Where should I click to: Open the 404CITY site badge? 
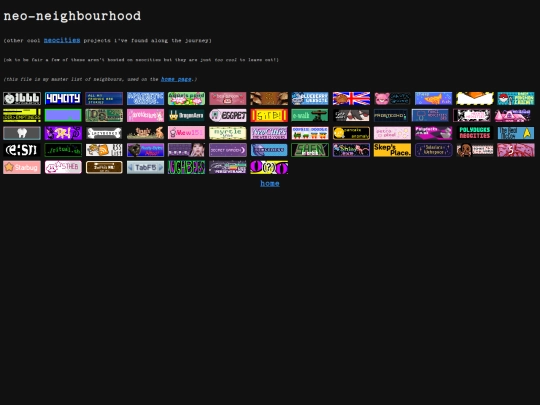[x=63, y=98]
